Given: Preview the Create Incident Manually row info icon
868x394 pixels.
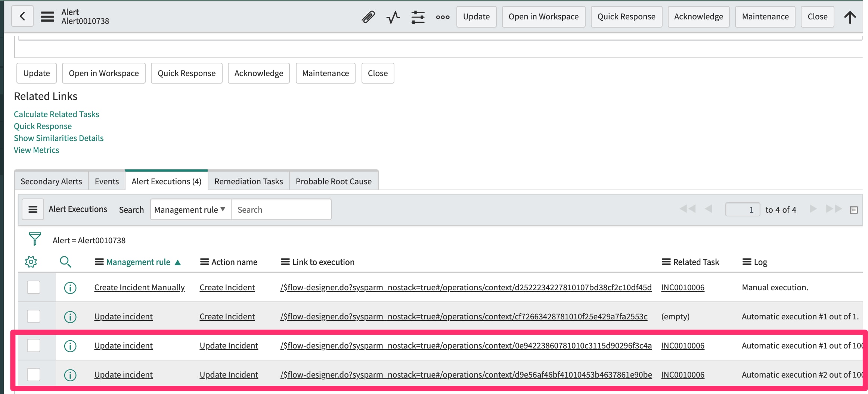Looking at the screenshot, I should (70, 288).
